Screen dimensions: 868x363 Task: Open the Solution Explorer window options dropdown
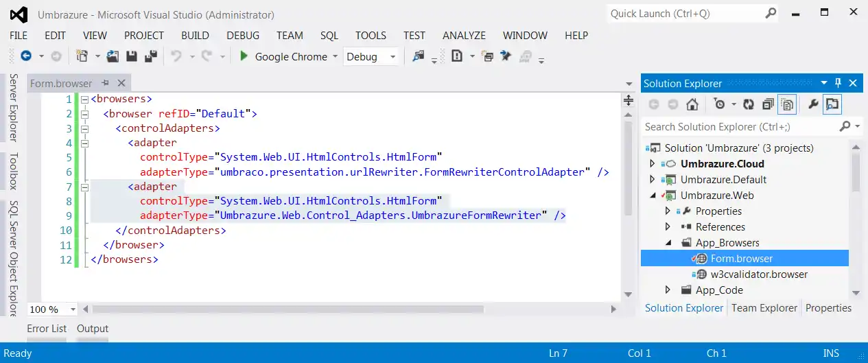pyautogui.click(x=824, y=83)
